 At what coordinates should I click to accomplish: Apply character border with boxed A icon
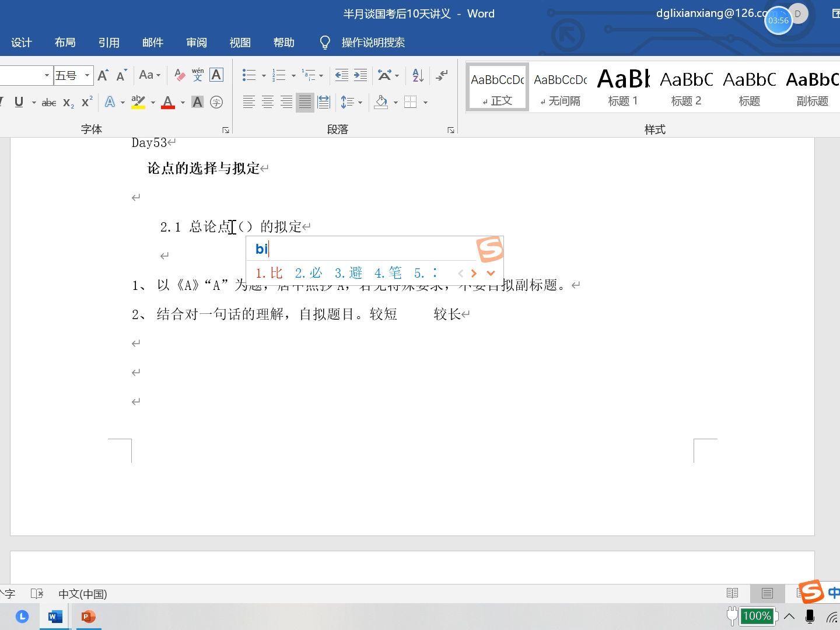pyautogui.click(x=216, y=75)
